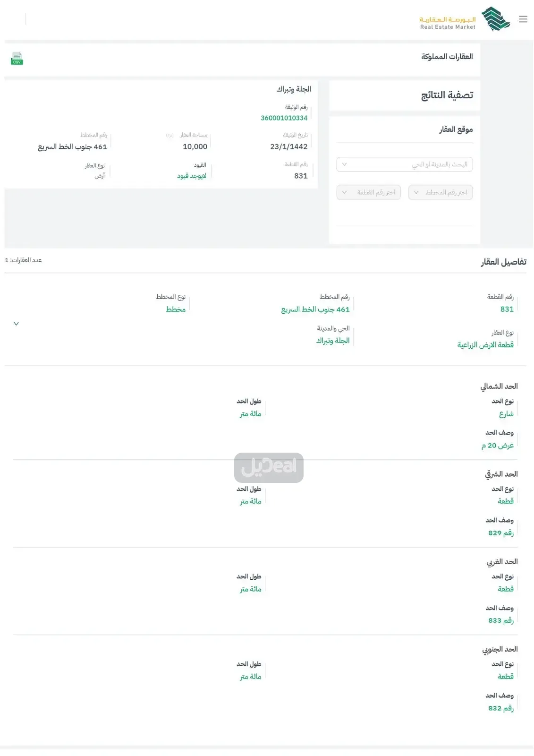The image size is (534, 756).
Task: Click the Real Estate Market logo
Action: click(x=465, y=19)
